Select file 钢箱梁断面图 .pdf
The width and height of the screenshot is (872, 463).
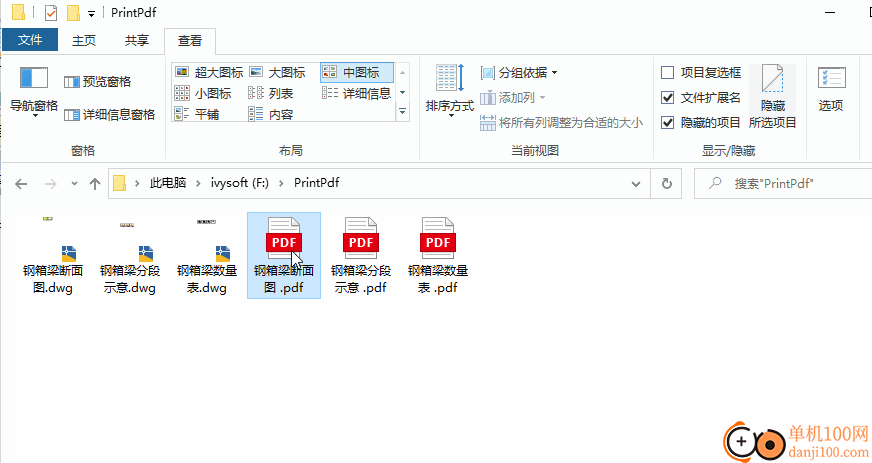[284, 256]
